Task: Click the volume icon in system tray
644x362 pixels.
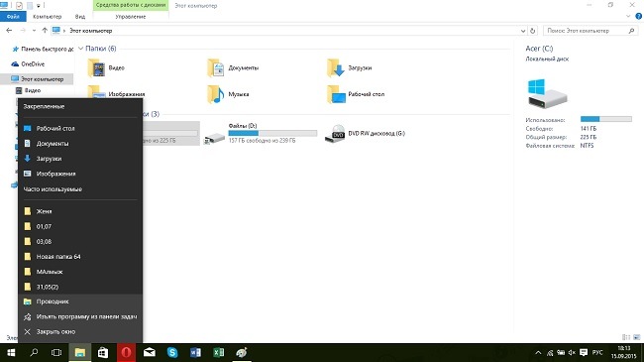Action: coord(572,353)
